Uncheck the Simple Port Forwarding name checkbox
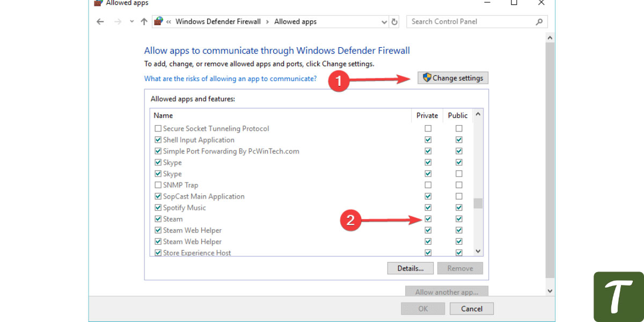 tap(158, 151)
